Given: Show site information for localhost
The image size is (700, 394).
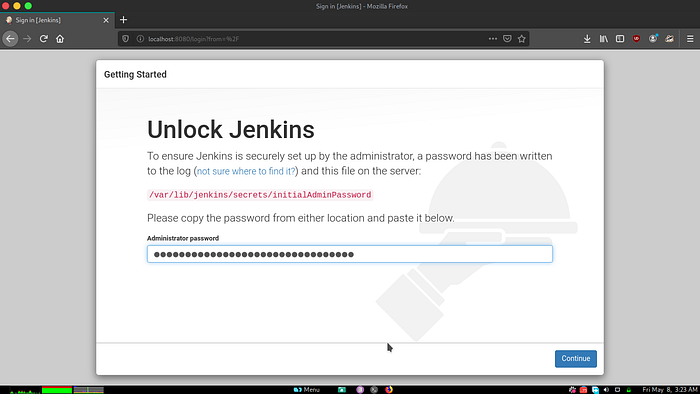Looking at the screenshot, I should coord(140,39).
